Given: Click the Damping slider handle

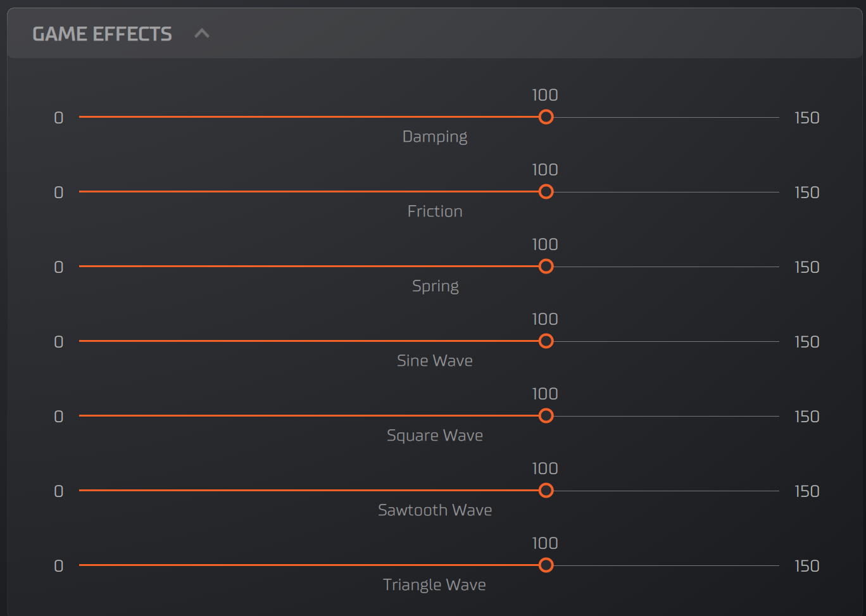Looking at the screenshot, I should coord(546,117).
